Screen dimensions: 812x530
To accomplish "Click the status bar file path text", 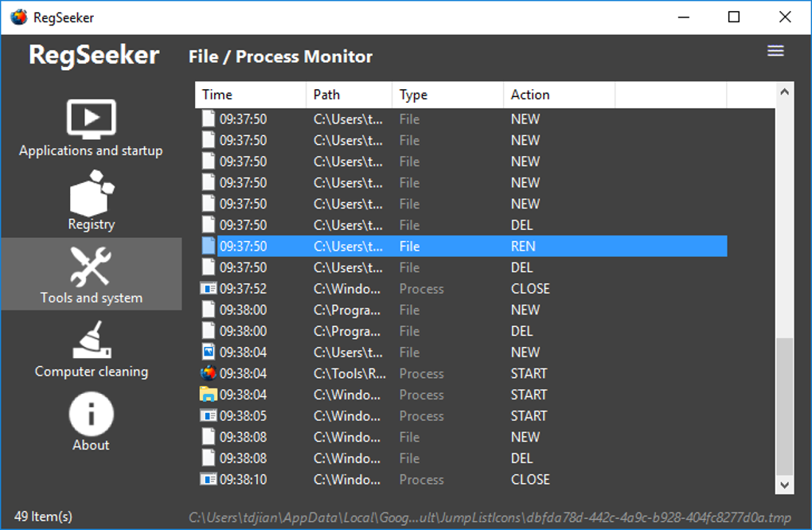I will click(x=490, y=517).
